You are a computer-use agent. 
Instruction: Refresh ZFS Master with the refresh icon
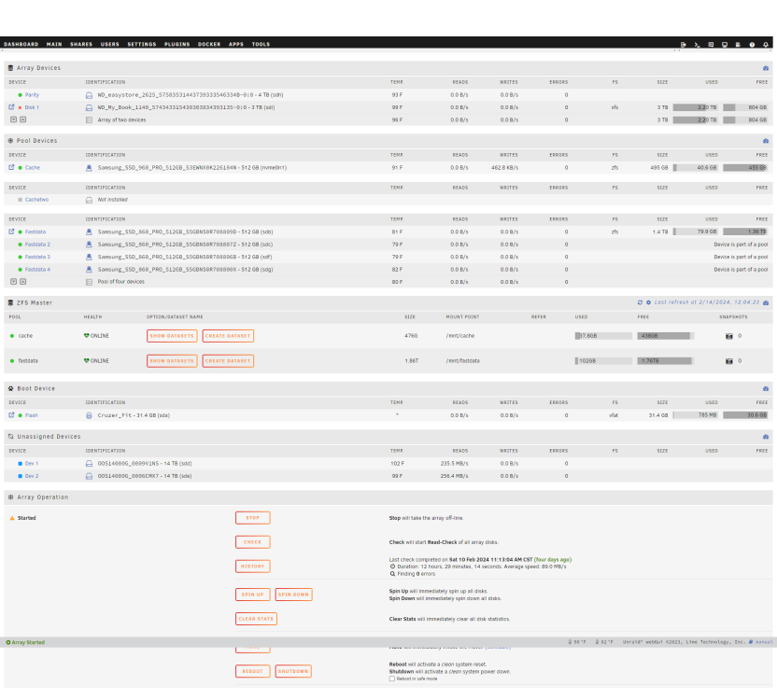(x=640, y=302)
